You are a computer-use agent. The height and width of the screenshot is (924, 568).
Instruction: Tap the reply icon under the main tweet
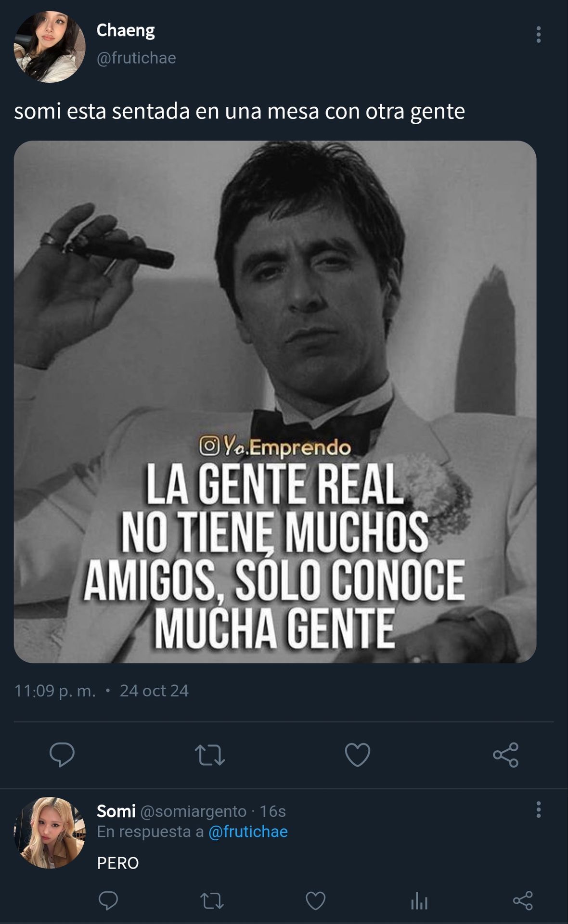(62, 754)
